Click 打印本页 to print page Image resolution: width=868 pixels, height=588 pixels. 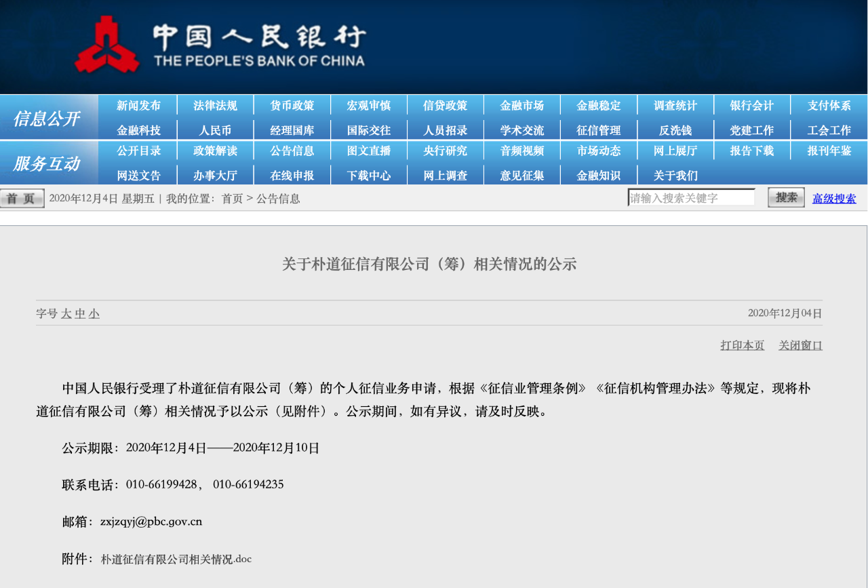coord(742,345)
